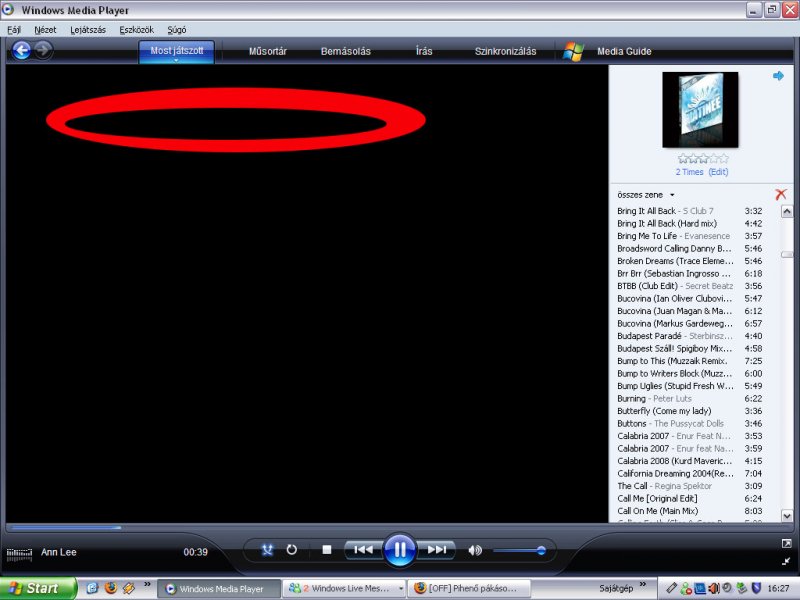This screenshot has width=800, height=600.
Task: Switch to full screen view icon
Action: pos(786,544)
